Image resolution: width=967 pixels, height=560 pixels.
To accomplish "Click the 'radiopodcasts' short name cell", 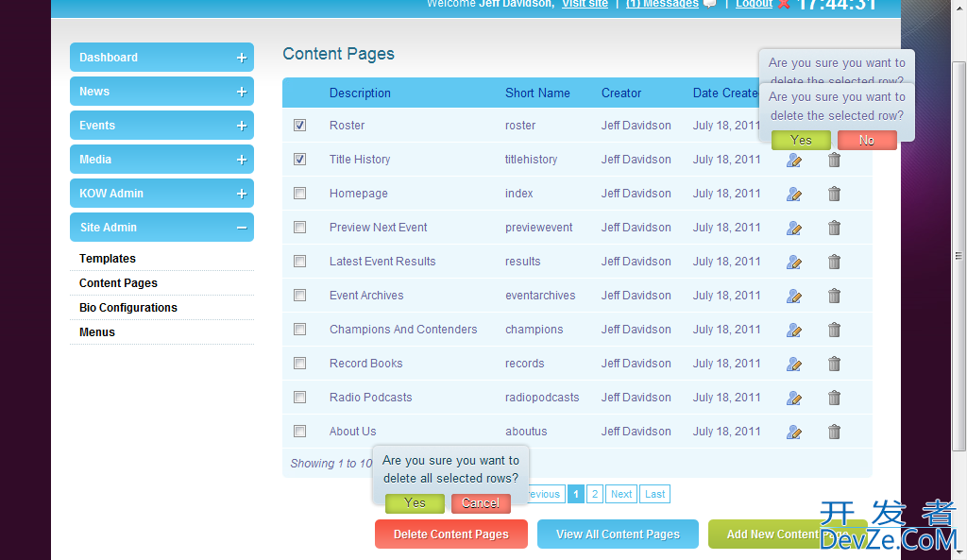I will pyautogui.click(x=542, y=398).
